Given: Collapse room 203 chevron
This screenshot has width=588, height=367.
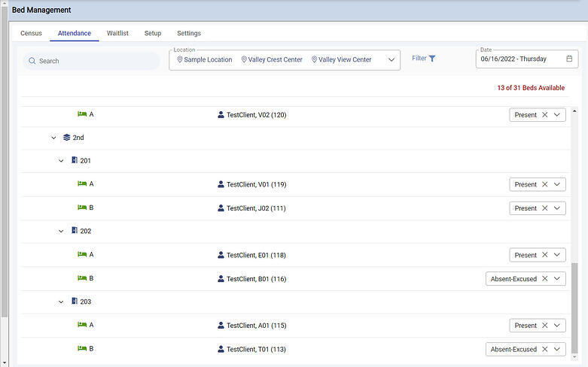Looking at the screenshot, I should point(61,302).
